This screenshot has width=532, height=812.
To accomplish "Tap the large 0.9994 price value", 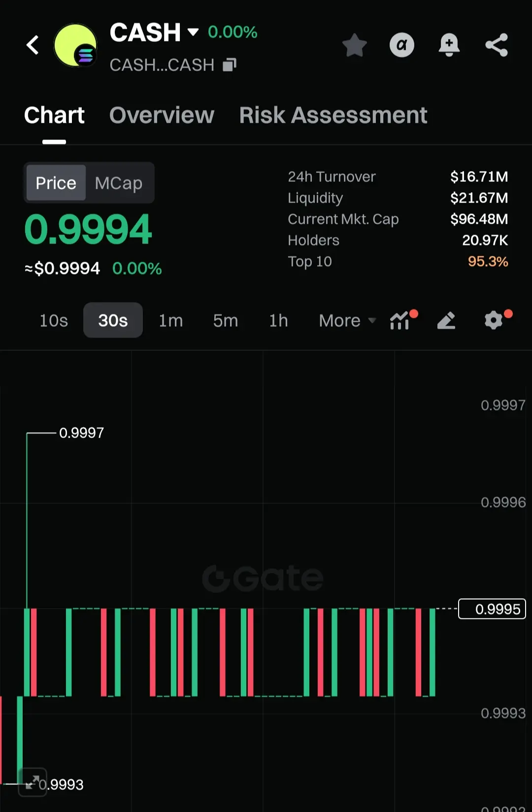I will pos(88,229).
